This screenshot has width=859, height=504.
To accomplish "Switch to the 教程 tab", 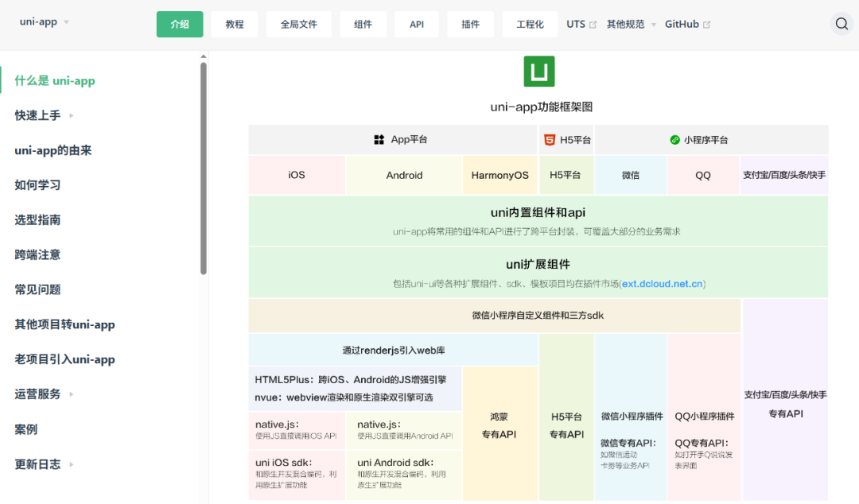I will coord(235,24).
